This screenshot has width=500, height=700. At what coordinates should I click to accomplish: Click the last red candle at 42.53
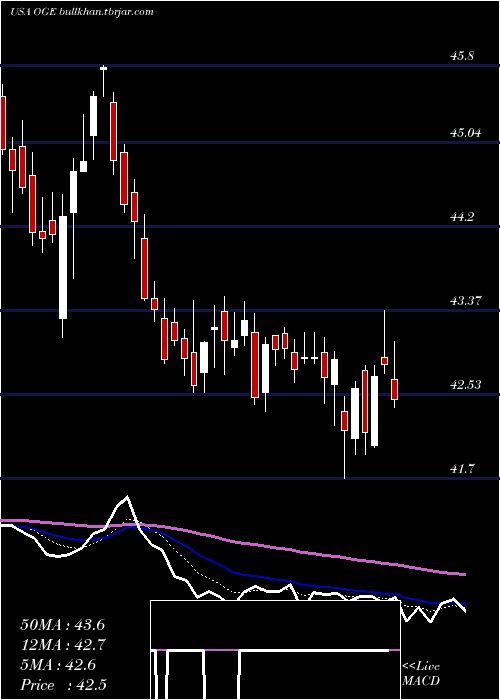click(395, 389)
